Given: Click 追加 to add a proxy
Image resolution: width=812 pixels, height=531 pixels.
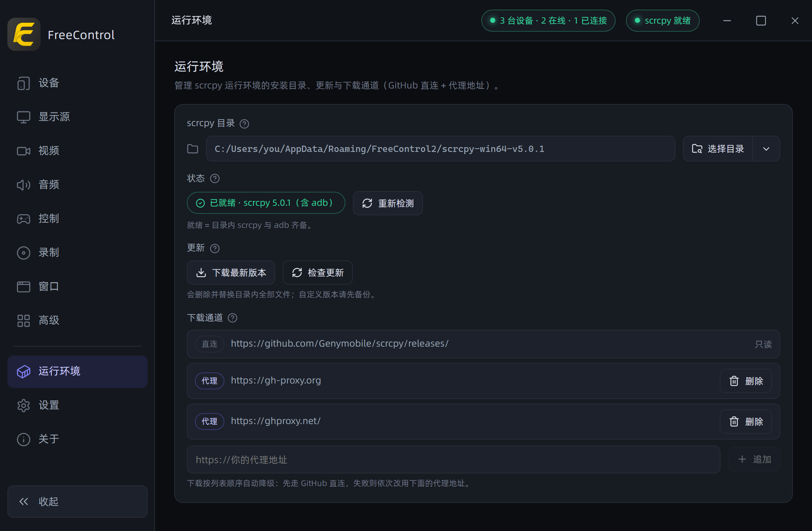Looking at the screenshot, I should coord(754,459).
